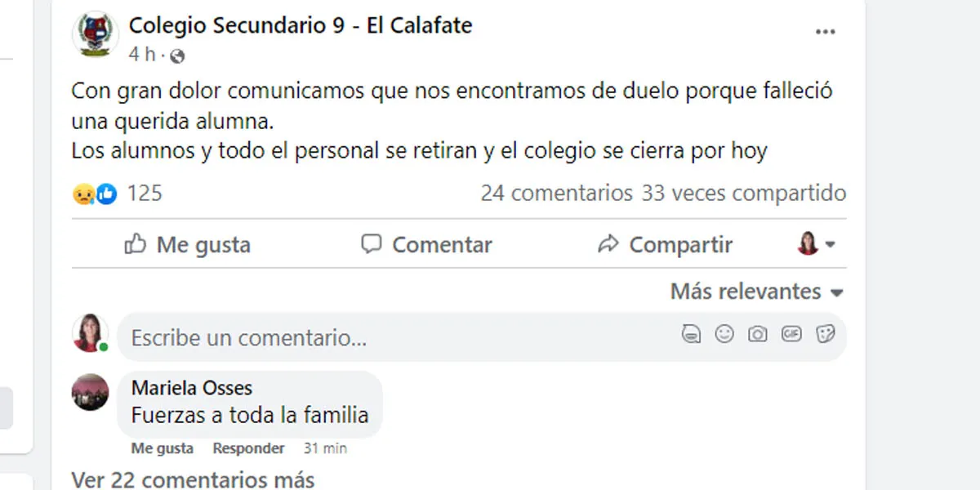Open the comment-as profile switcher dropdown
This screenshot has width=980, height=490.
(816, 244)
